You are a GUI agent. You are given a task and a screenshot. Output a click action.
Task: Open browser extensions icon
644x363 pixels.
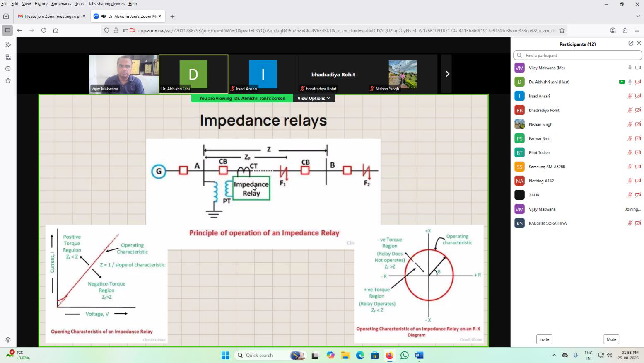625,30
